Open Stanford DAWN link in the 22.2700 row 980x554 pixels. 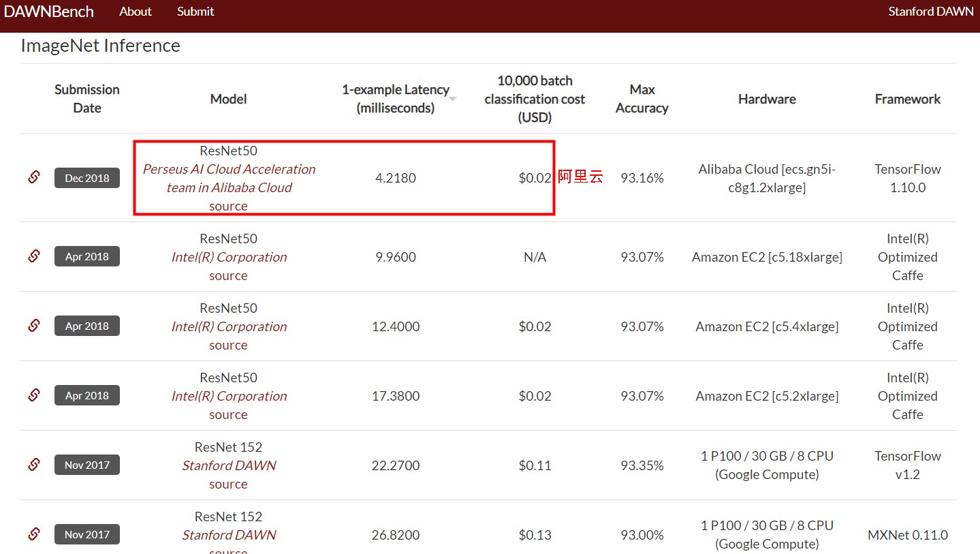tap(229, 465)
